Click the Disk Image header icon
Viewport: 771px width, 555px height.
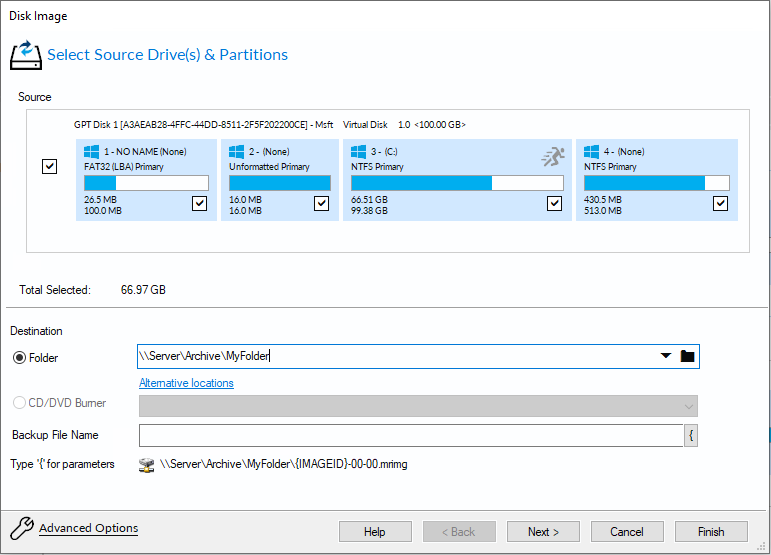tap(25, 54)
